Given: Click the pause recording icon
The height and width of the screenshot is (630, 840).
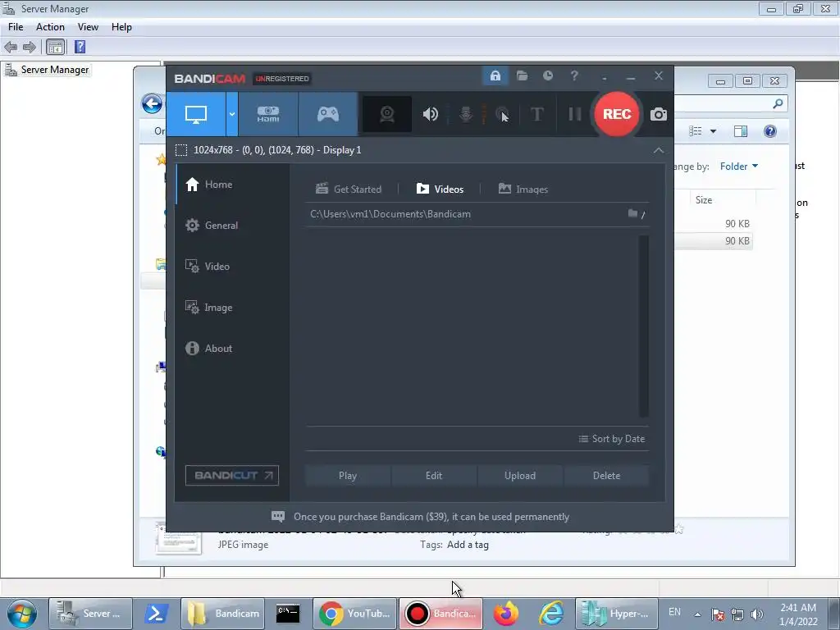Looking at the screenshot, I should tap(575, 114).
